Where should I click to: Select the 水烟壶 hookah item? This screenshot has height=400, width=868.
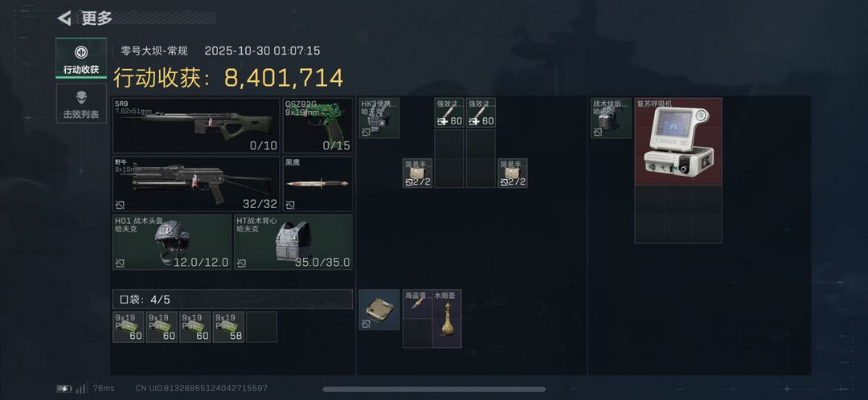tap(446, 319)
